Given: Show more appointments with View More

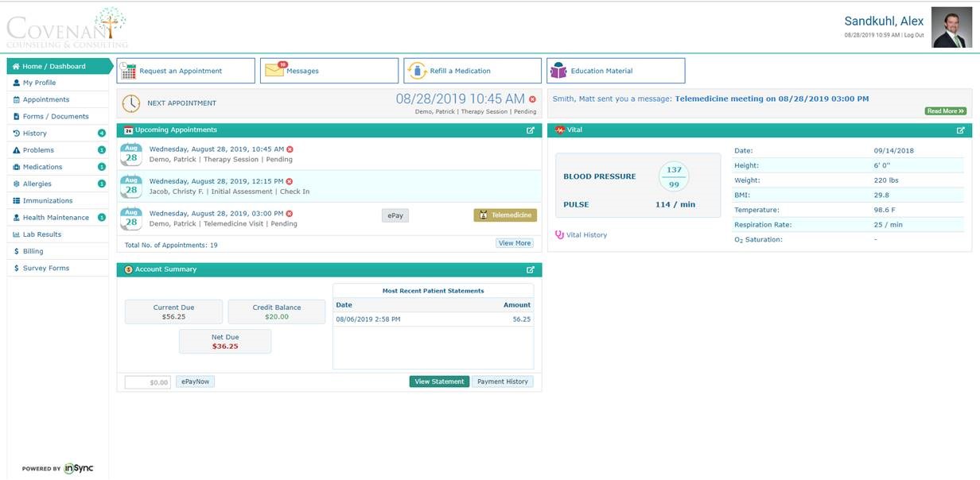Looking at the screenshot, I should click(515, 243).
